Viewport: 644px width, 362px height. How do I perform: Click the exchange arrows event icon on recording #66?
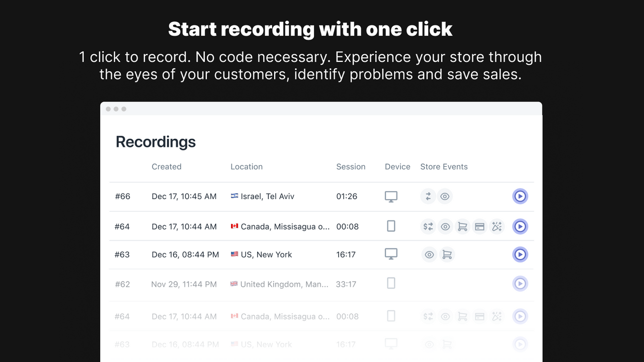click(428, 196)
